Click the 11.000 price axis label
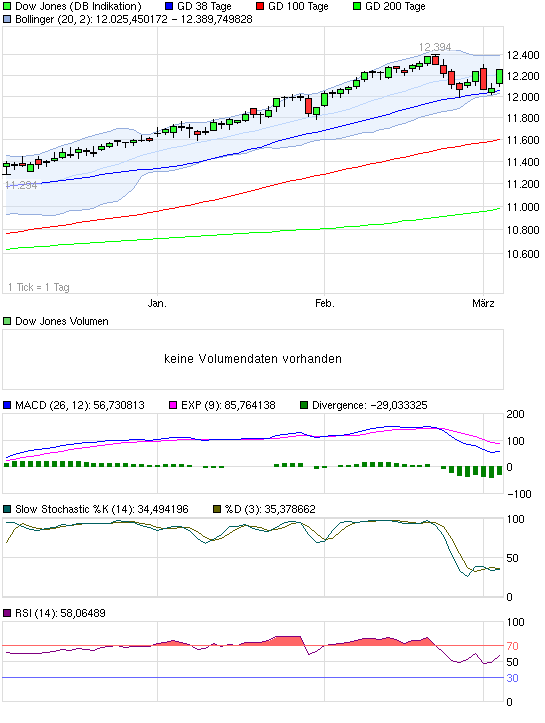545x723 pixels. coord(523,207)
